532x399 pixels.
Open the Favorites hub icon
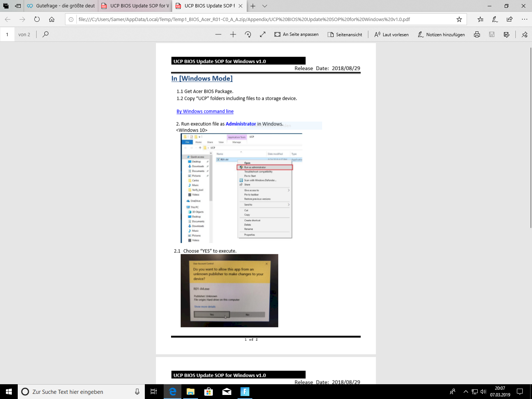(480, 19)
